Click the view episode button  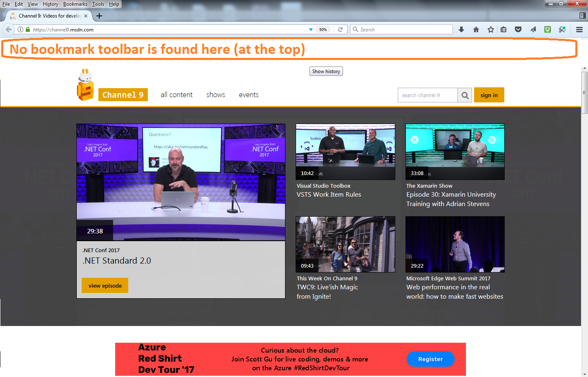pyautogui.click(x=105, y=286)
